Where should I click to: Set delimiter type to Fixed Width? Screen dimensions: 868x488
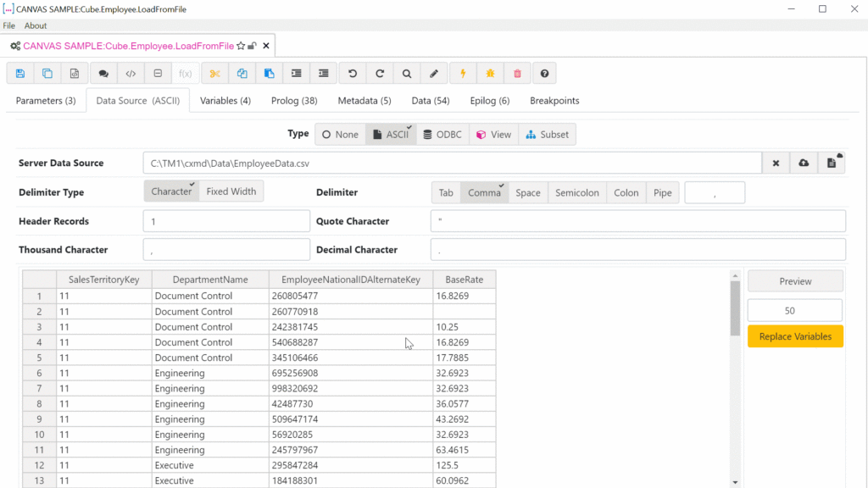pos(231,191)
